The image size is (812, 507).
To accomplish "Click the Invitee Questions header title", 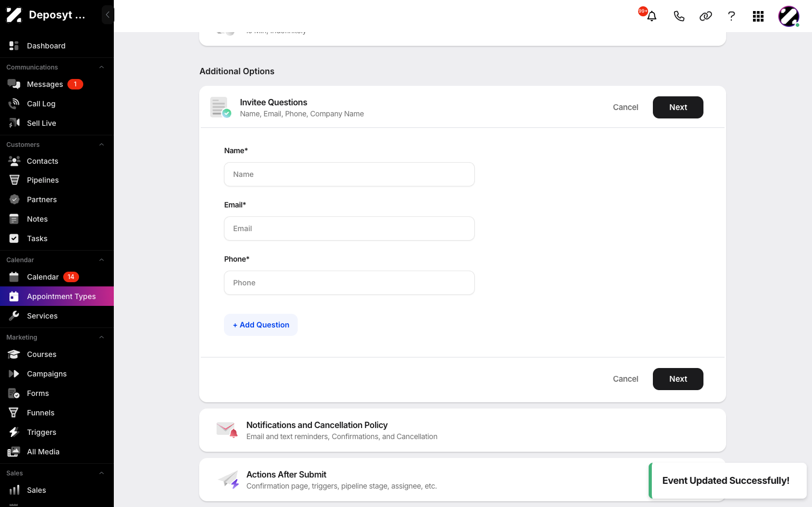I will click(273, 102).
